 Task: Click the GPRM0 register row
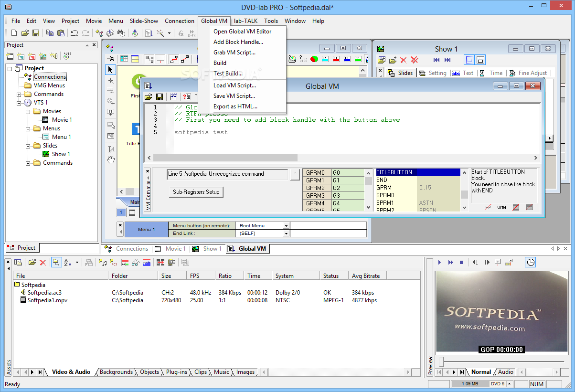[x=334, y=173]
